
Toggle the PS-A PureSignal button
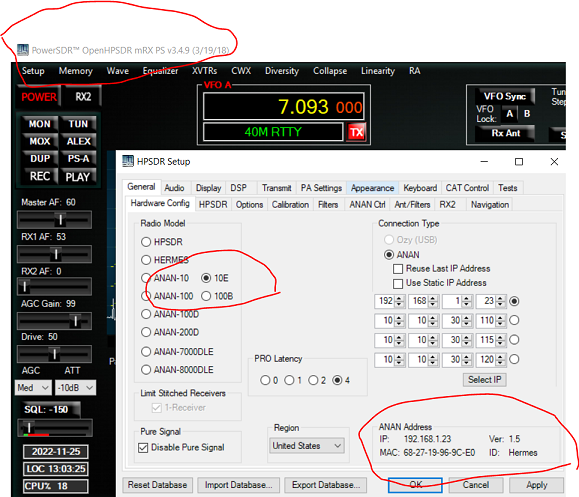(x=78, y=158)
